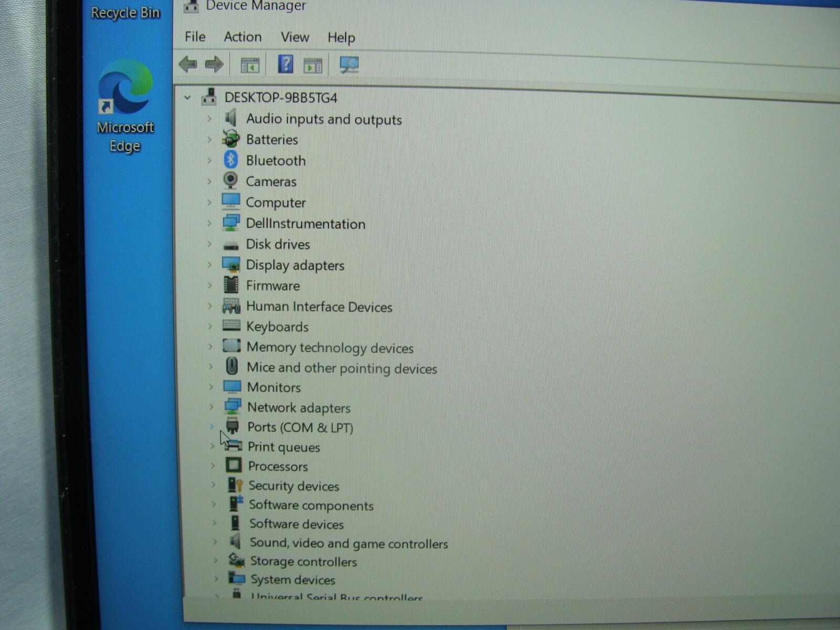This screenshot has width=840, height=630.
Task: Select the Keyboards tree label
Action: (x=277, y=327)
